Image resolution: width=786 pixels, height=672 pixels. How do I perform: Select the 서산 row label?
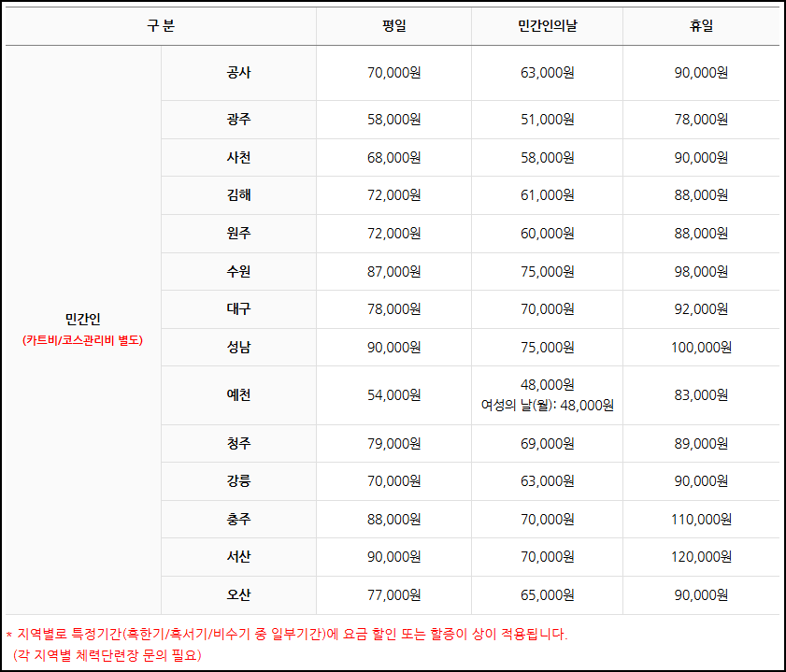[x=238, y=556]
